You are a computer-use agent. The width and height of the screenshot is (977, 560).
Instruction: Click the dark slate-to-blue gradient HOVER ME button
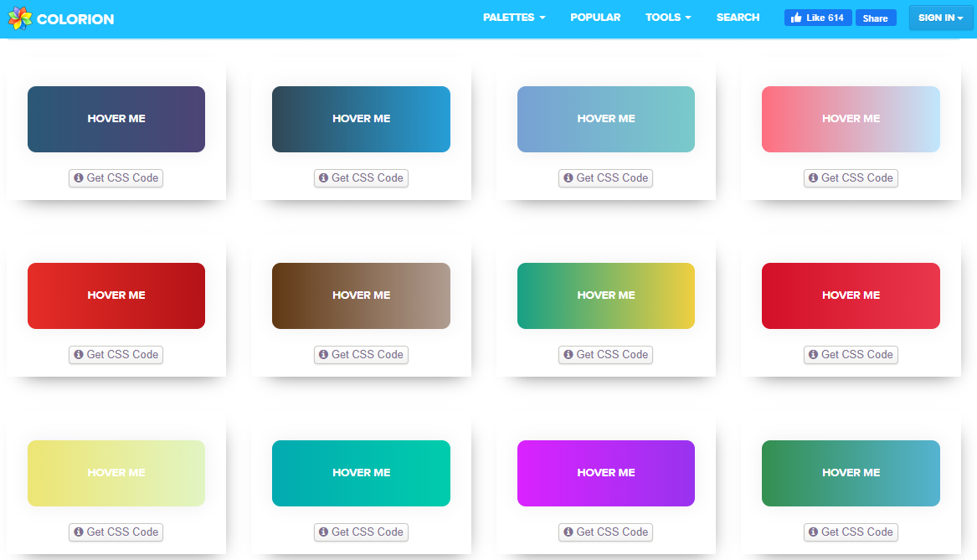click(361, 119)
